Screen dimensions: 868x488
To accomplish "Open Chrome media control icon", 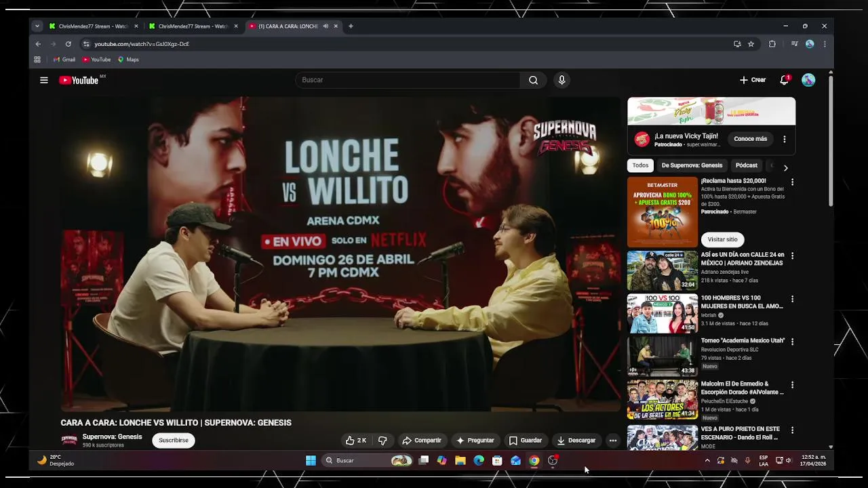I will [794, 44].
